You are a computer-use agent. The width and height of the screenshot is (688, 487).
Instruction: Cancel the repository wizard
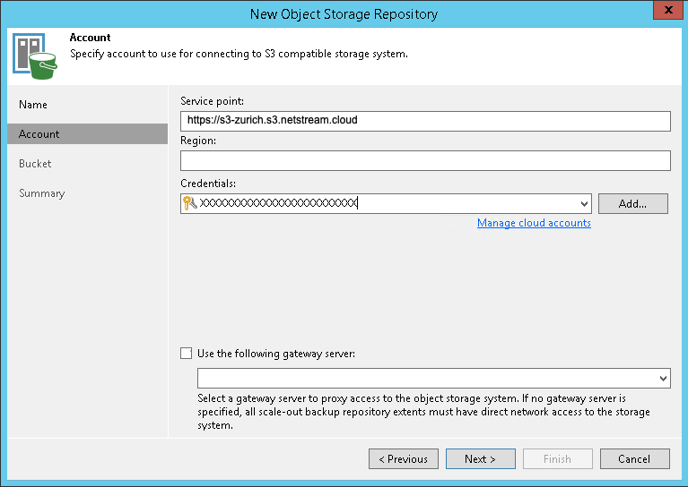point(634,459)
